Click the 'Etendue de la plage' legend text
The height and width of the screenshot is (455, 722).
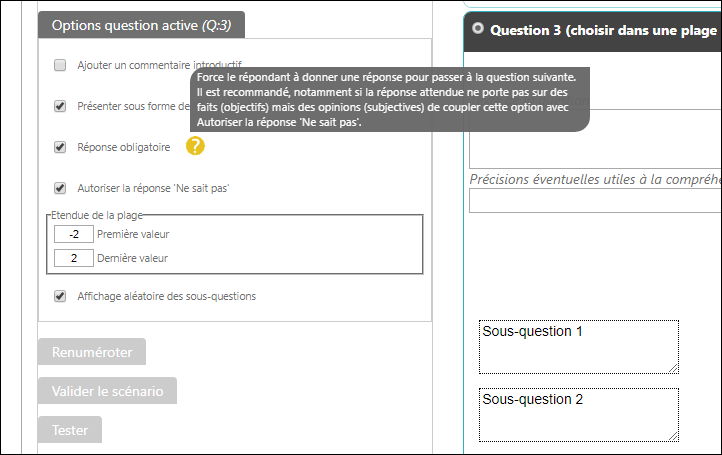tap(97, 215)
